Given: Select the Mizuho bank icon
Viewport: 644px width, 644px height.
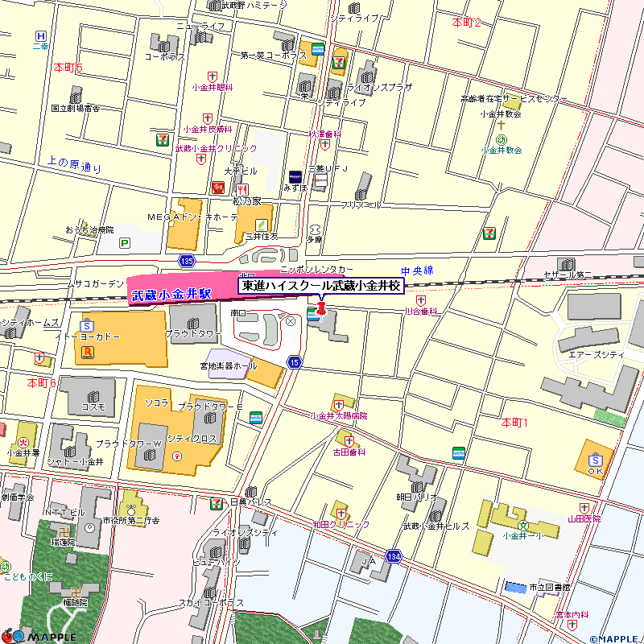Looking at the screenshot, I should 295,176.
